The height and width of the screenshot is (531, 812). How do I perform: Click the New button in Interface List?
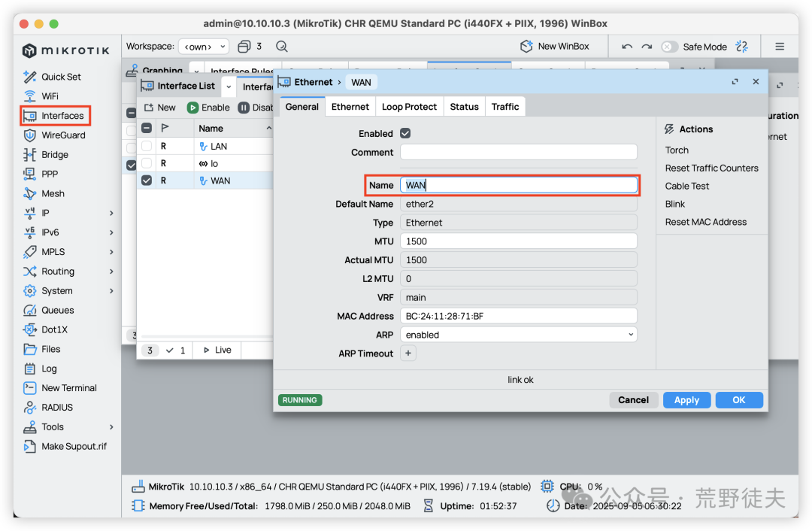159,108
